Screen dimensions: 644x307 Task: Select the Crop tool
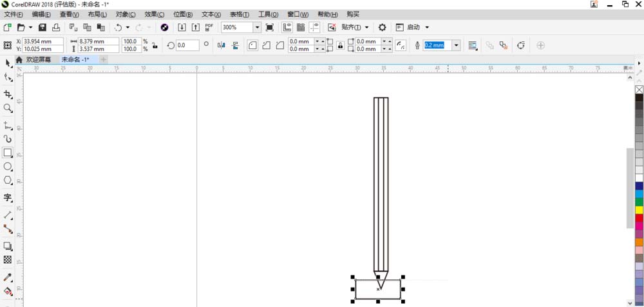[x=8, y=94]
